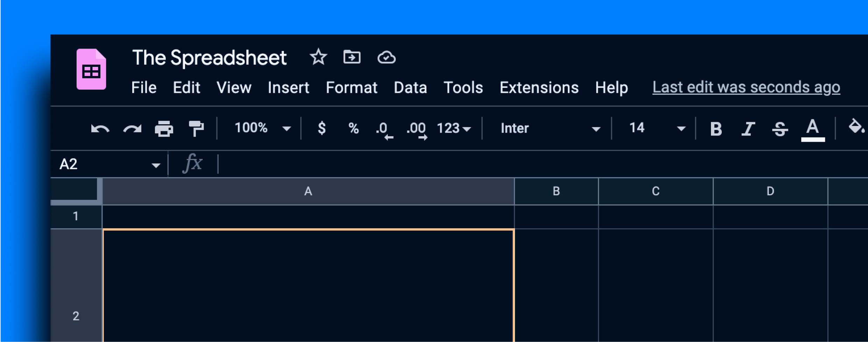The height and width of the screenshot is (342, 868).
Task: Open Sheets home via pink logo
Action: [91, 69]
